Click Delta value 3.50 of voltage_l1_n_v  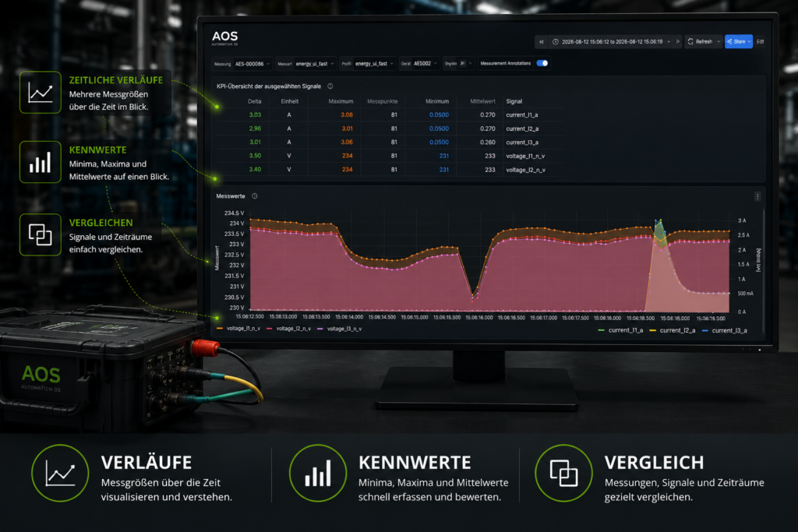click(x=255, y=156)
